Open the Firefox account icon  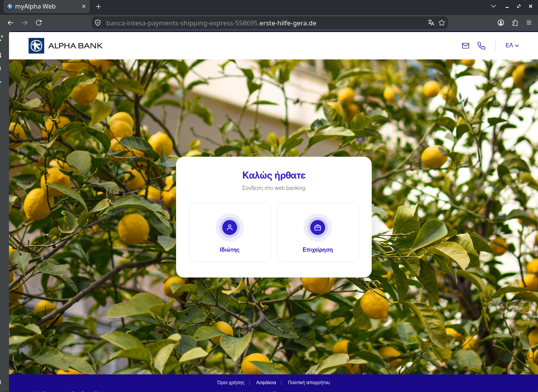(x=501, y=23)
